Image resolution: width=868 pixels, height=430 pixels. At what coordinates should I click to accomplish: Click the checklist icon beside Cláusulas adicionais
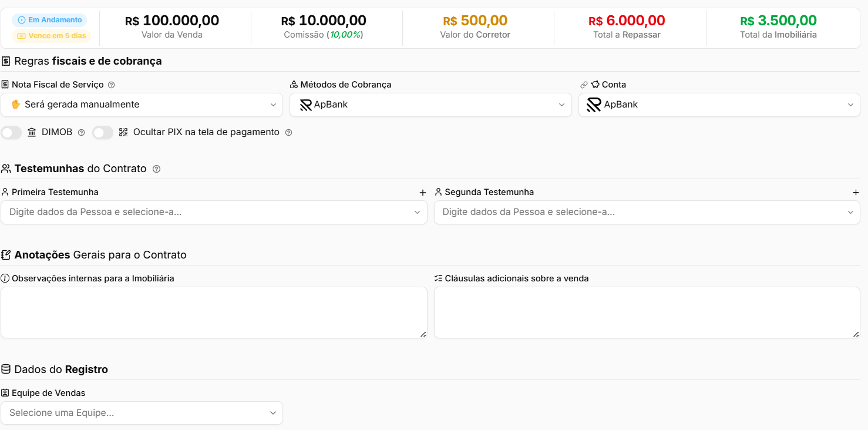tap(438, 278)
